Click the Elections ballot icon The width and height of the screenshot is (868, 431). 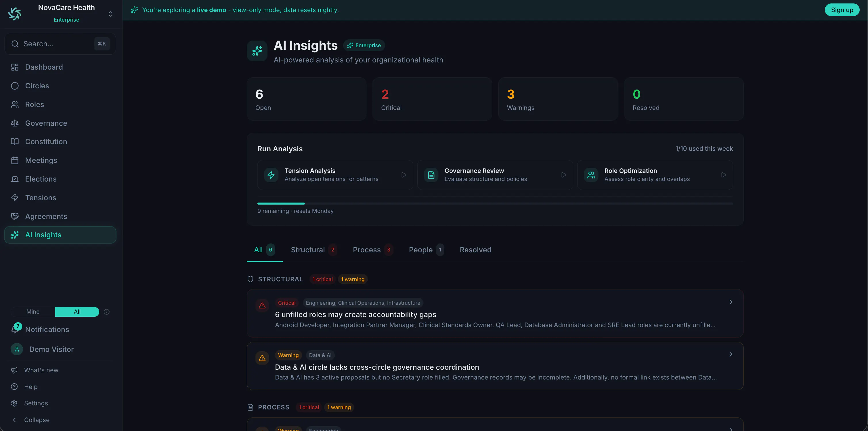pos(14,179)
